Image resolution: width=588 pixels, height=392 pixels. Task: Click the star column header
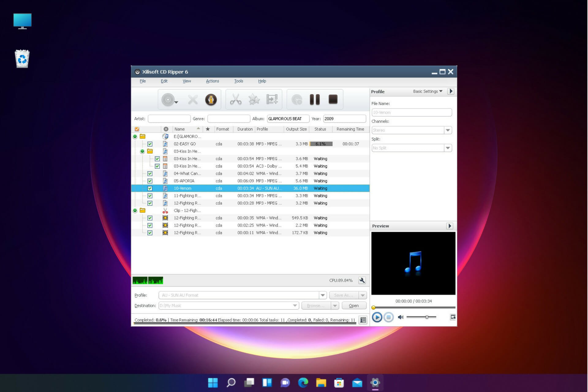[208, 129]
